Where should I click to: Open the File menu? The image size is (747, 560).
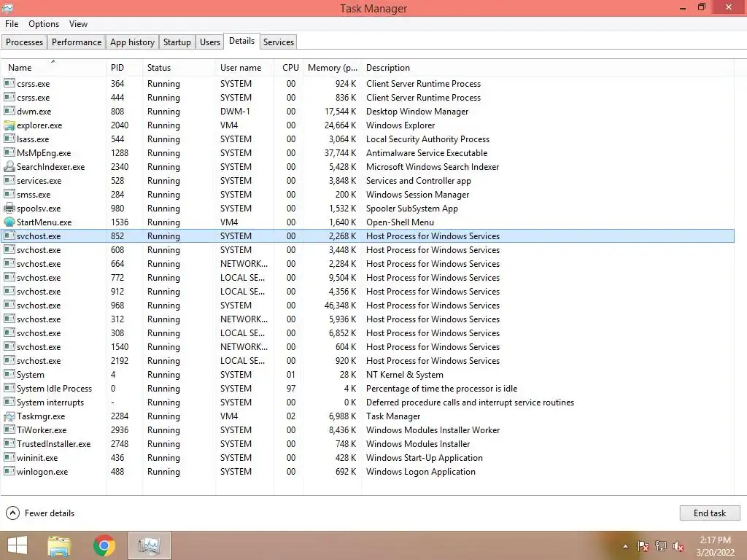pyautogui.click(x=12, y=24)
